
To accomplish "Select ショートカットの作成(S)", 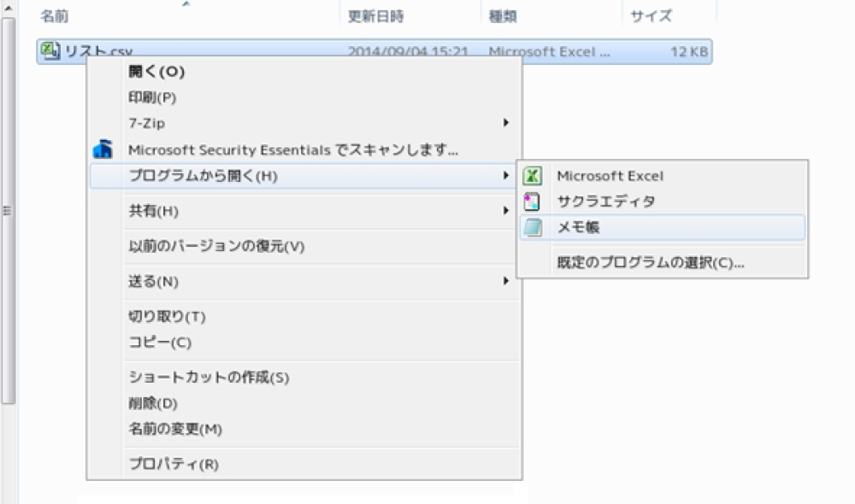I will 304,377.
